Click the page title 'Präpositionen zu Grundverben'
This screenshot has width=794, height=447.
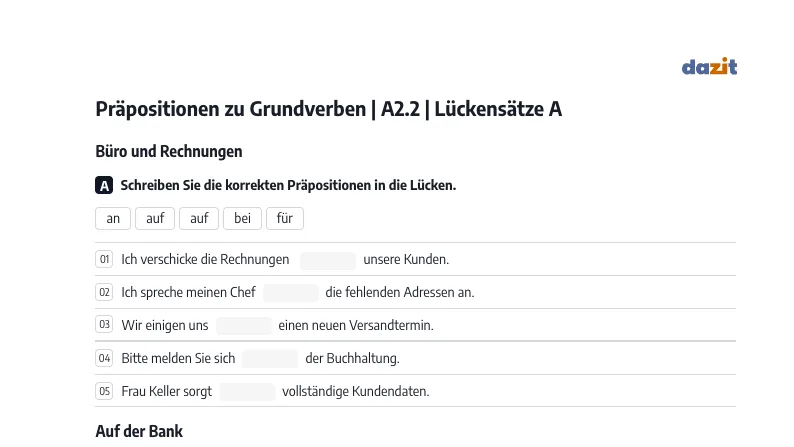pyautogui.click(x=230, y=109)
